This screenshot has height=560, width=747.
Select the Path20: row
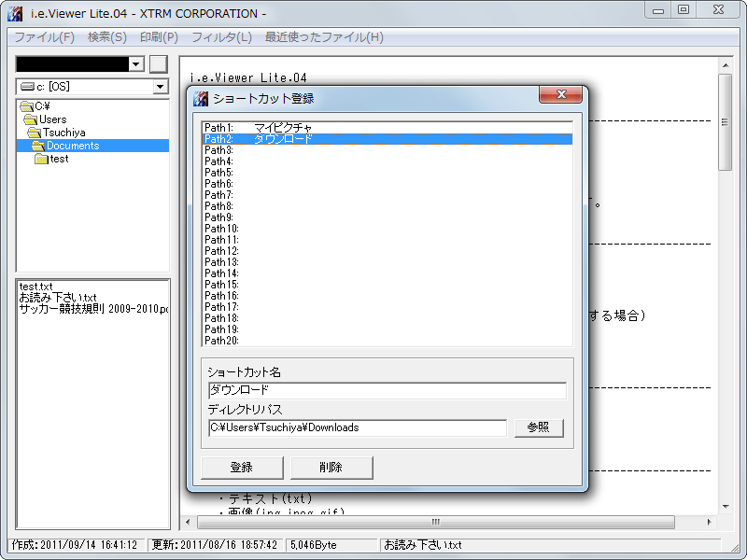[x=387, y=341]
